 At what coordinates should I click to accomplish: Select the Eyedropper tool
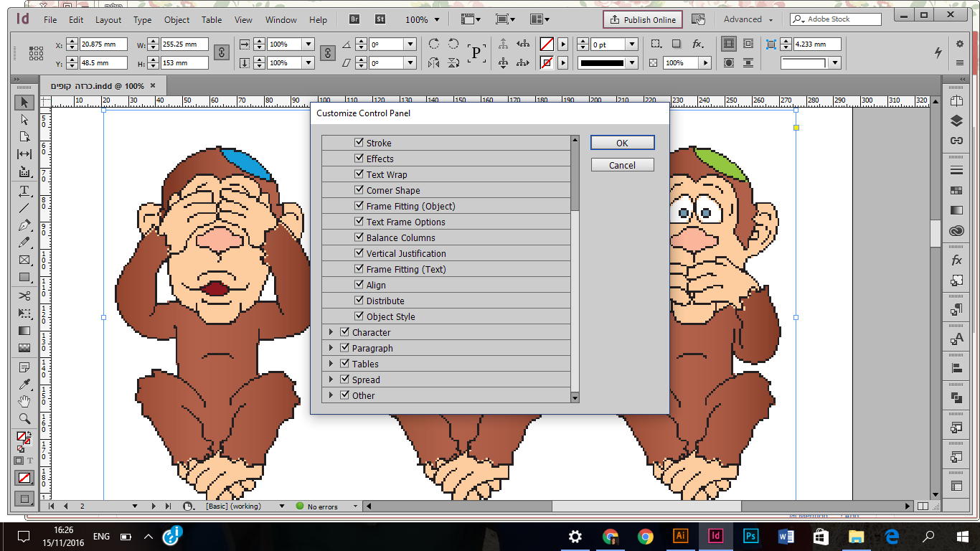click(24, 385)
